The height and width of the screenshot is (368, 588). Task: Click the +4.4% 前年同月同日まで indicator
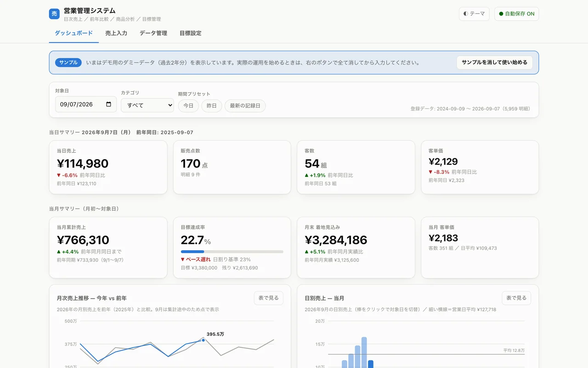(x=89, y=252)
